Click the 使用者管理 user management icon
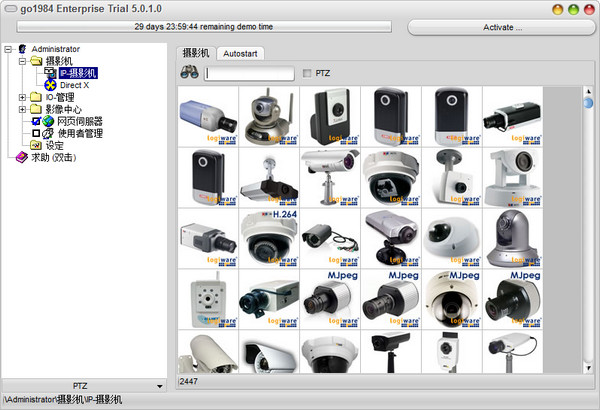This screenshot has width=600, height=410. click(48, 133)
